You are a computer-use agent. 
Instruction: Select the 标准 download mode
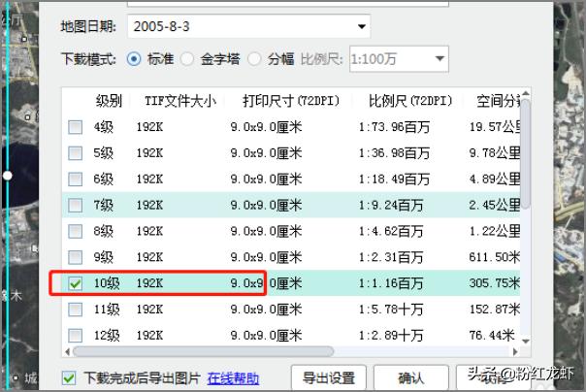tap(135, 59)
